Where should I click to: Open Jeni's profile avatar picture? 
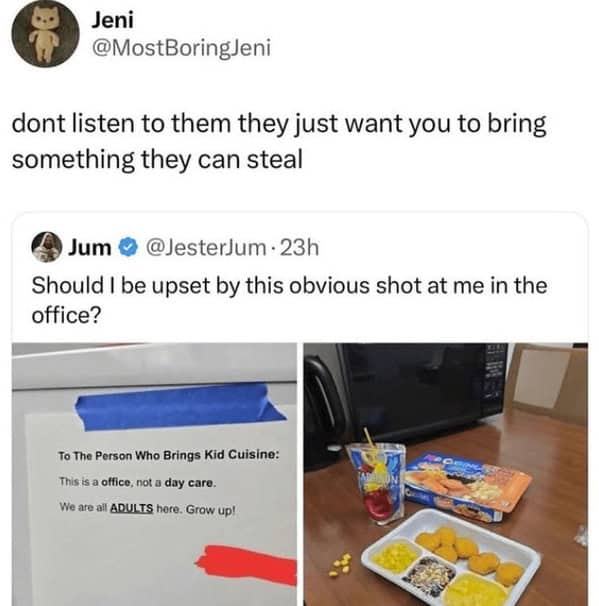click(x=46, y=34)
